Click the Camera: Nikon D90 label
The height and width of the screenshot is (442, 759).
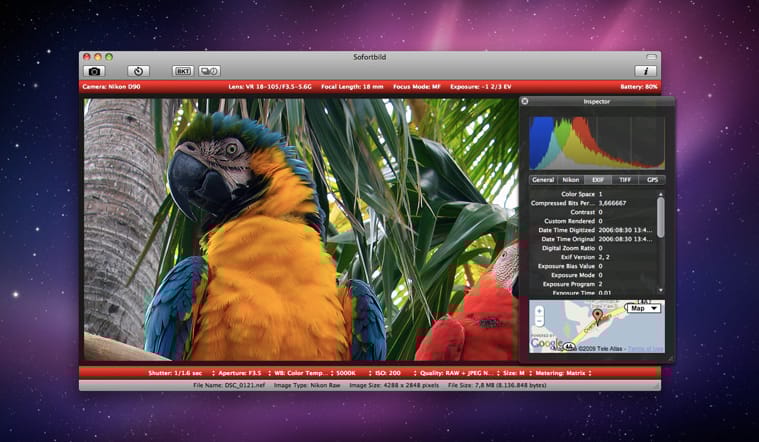(x=111, y=87)
